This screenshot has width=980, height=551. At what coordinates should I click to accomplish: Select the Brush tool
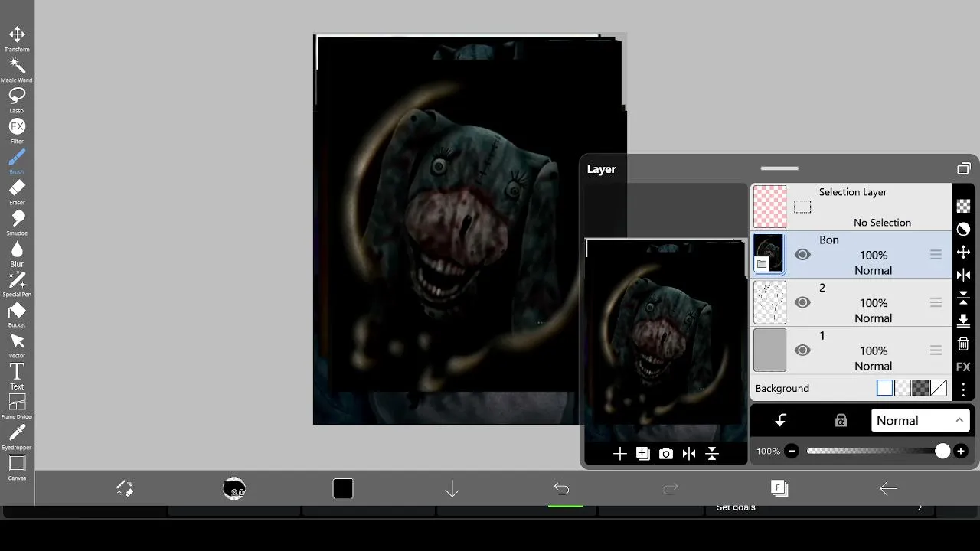coord(17,161)
